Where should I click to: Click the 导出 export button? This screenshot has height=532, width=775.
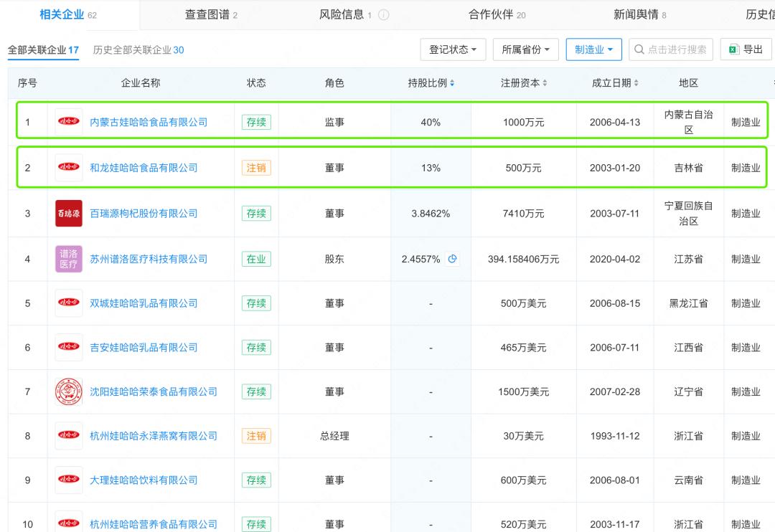746,49
